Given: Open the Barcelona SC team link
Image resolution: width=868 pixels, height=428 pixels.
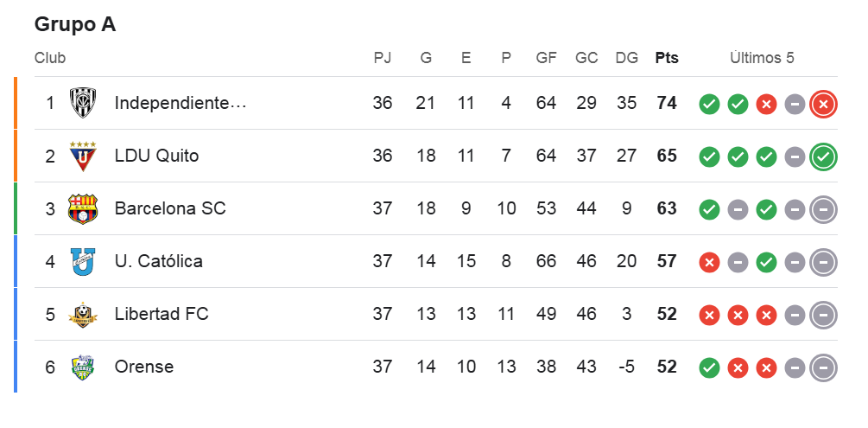Looking at the screenshot, I should 170,208.
